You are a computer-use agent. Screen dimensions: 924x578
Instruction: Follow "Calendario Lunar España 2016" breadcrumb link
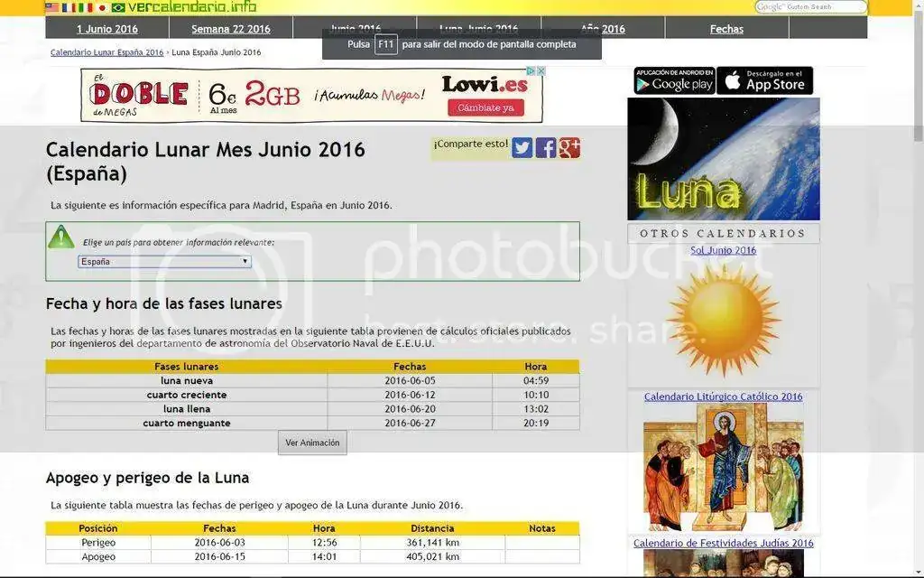click(x=106, y=52)
